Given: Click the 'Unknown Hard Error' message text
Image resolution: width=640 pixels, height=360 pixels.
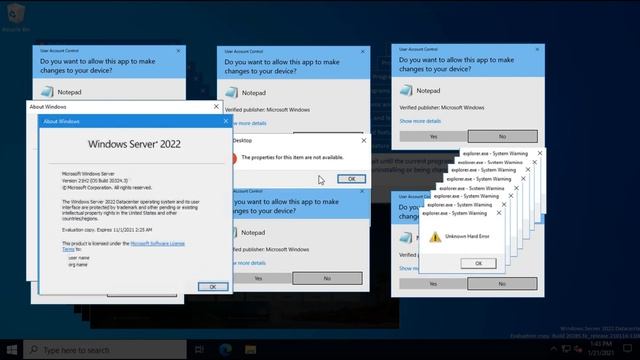Looking at the screenshot, I should 467,236.
